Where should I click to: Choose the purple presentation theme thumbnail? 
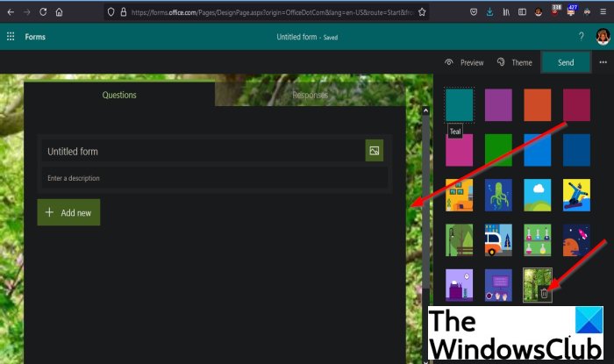coord(498,285)
